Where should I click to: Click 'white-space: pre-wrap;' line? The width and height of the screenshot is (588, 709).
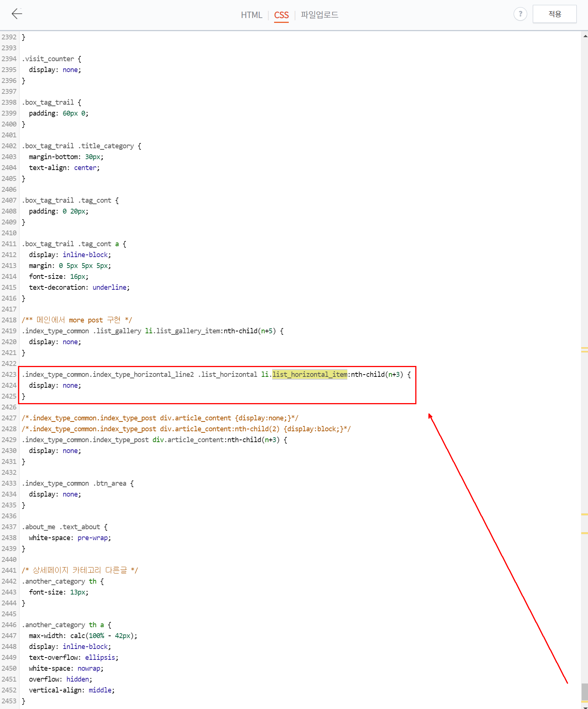(x=70, y=538)
